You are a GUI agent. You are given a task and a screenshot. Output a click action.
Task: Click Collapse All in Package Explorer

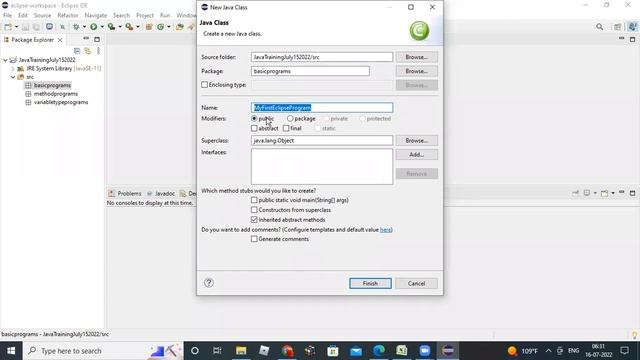tap(77, 51)
